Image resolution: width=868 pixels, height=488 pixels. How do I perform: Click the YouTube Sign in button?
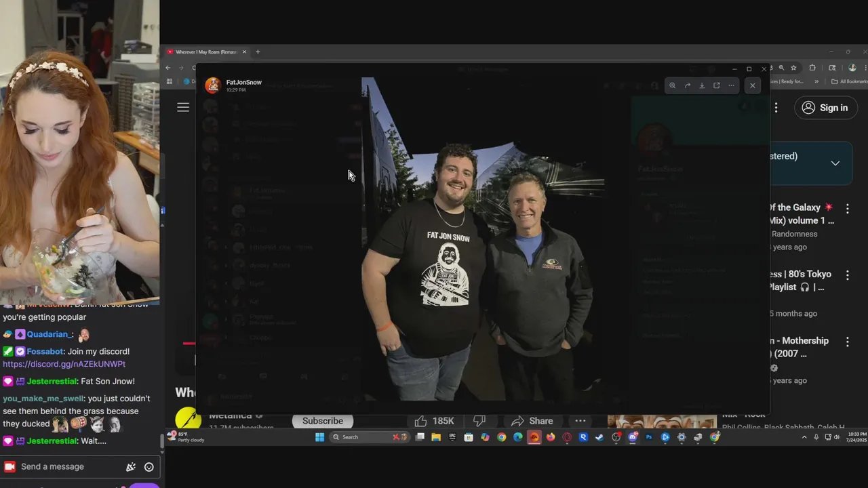pos(825,108)
